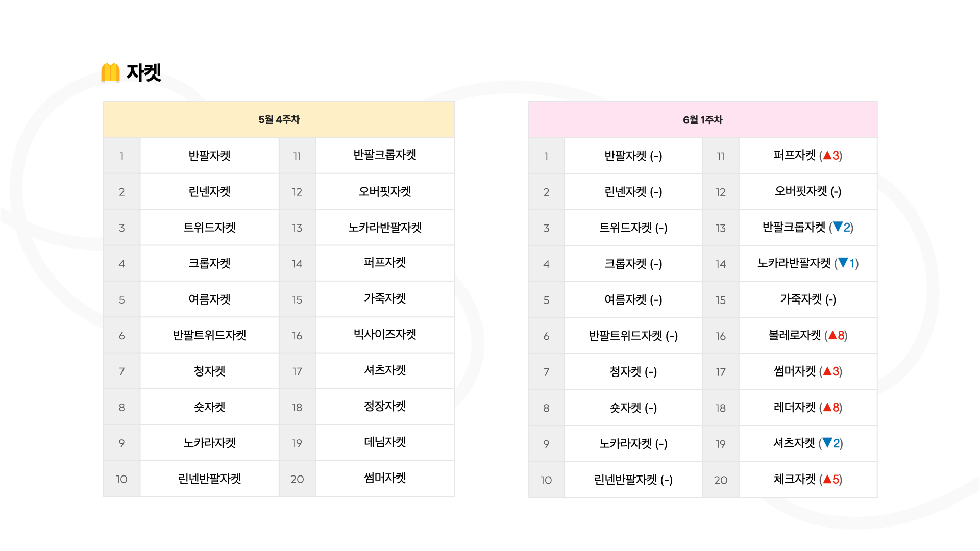
Task: Click 오버핏자켓 (-) in the June table
Action: (808, 191)
